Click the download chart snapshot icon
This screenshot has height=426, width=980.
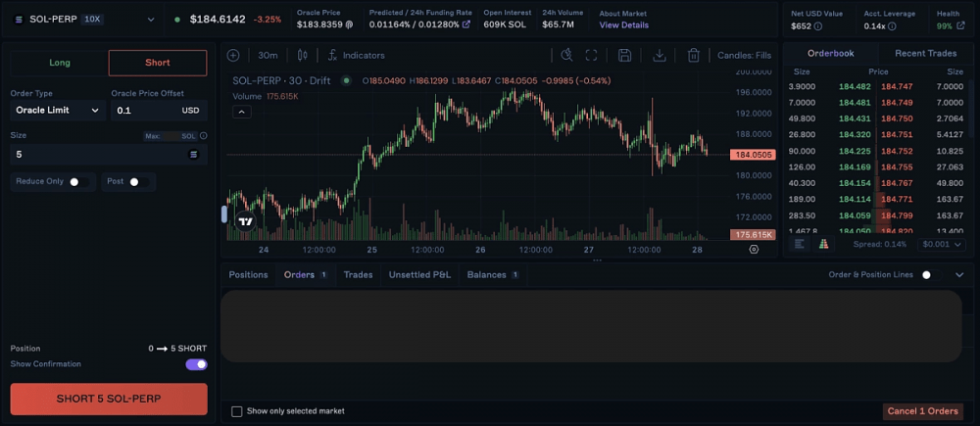[659, 55]
